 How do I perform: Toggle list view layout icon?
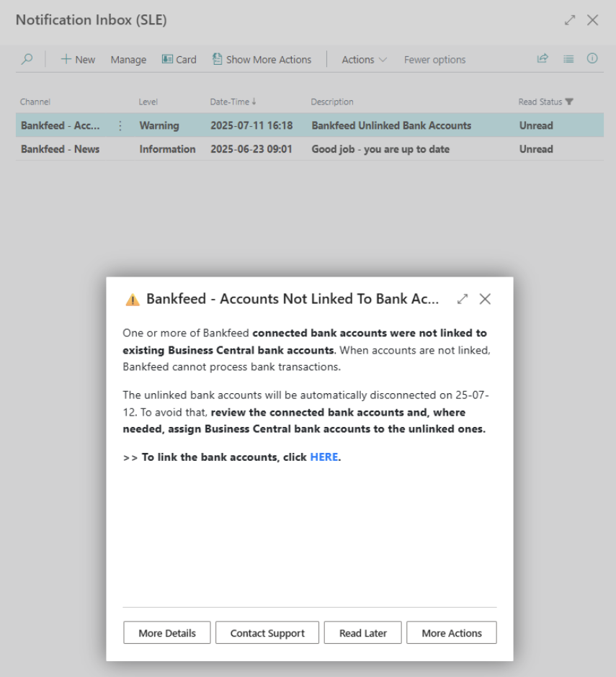coord(568,59)
